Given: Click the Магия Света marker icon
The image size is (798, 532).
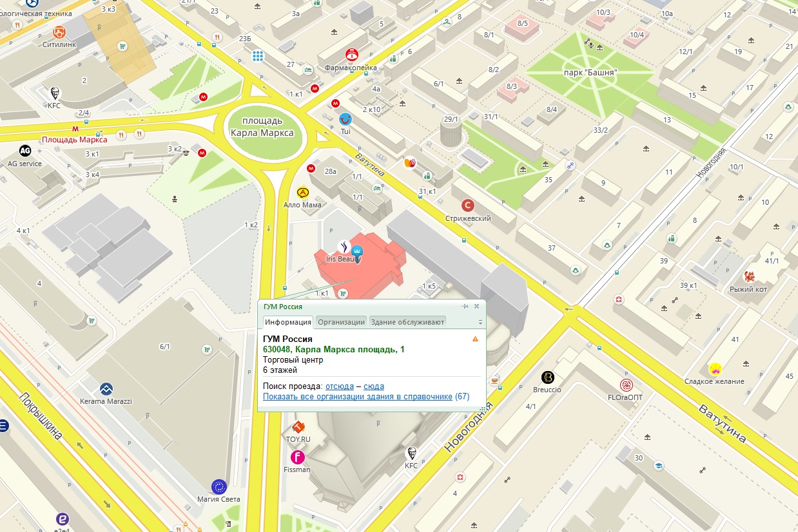Looking at the screenshot, I should click(219, 487).
